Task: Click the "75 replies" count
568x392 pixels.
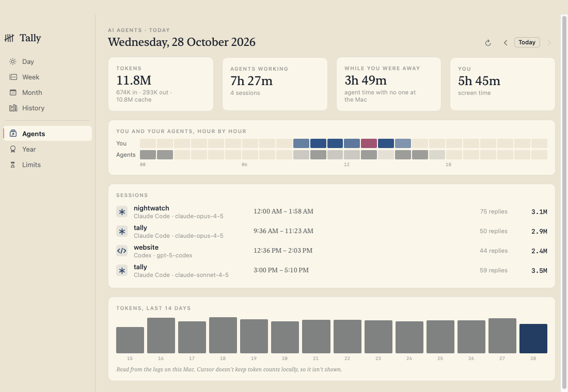Action: 494,211
